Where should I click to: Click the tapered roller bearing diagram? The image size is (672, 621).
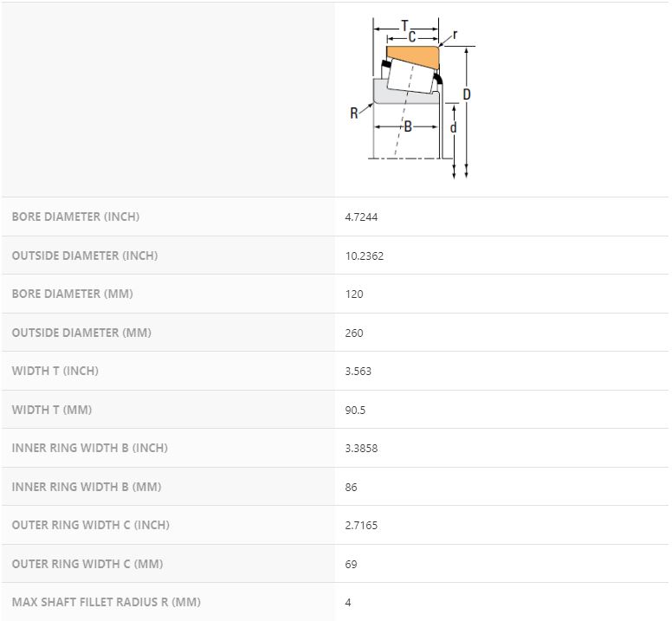414,97
